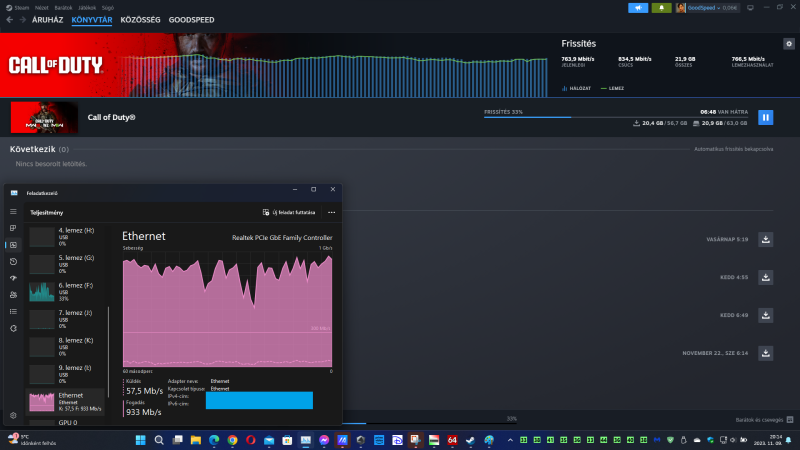Select 5. lemez (G:) performance item
The width and height of the screenshot is (800, 450).
pyautogui.click(x=65, y=264)
